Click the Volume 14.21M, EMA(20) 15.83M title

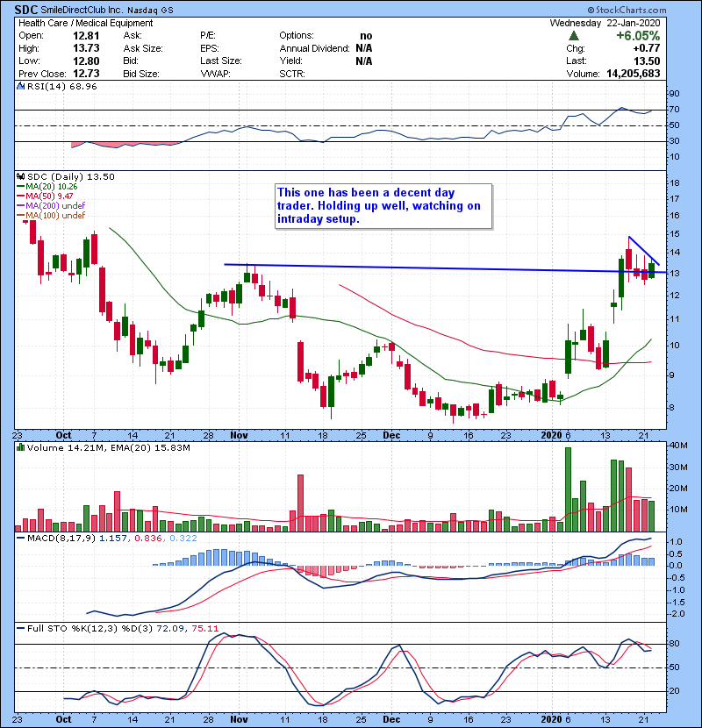click(109, 447)
